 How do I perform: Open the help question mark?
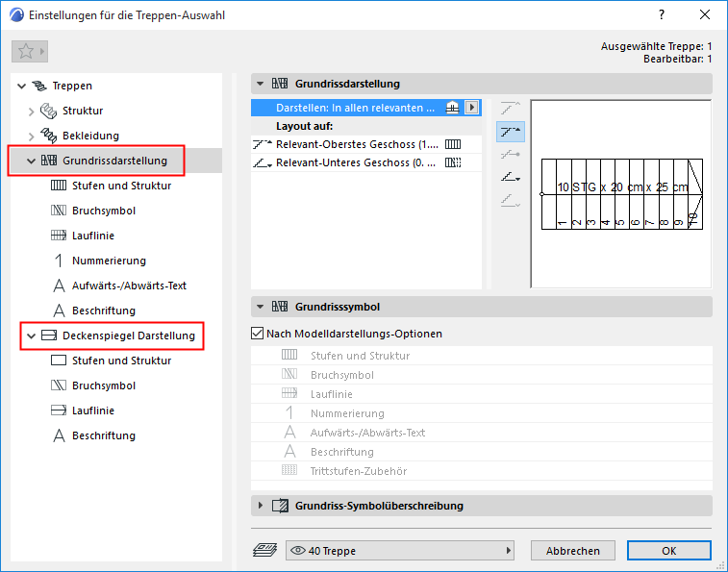(x=661, y=14)
